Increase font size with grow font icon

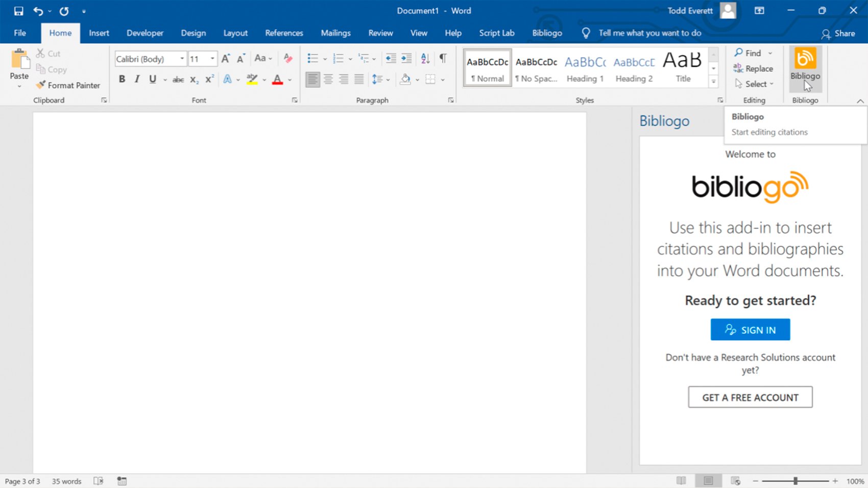tap(226, 59)
